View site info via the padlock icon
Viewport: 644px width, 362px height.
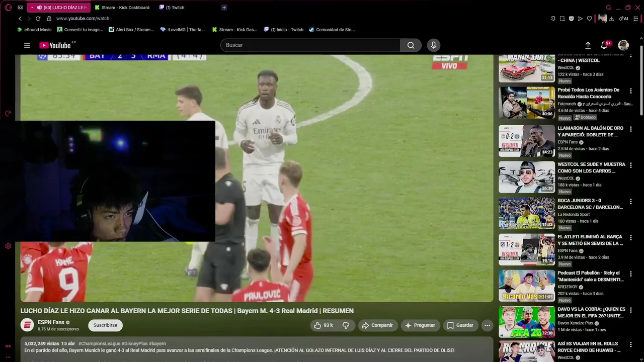click(x=49, y=19)
